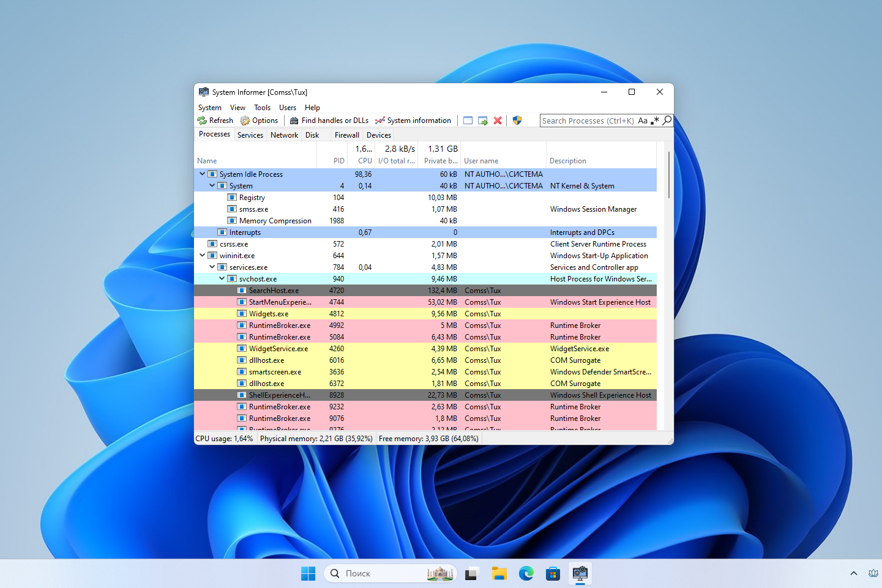Open Find handles or DLLs

tap(329, 121)
